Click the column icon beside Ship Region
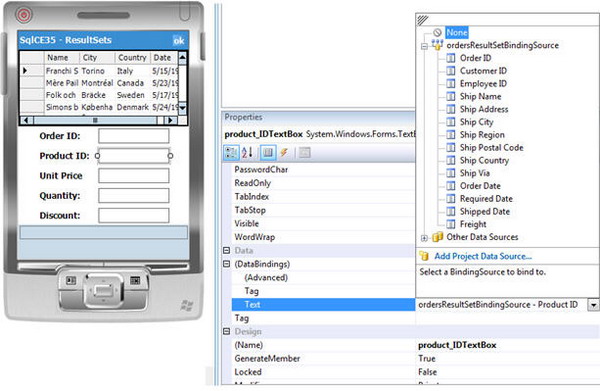The image size is (600, 391). tap(451, 135)
